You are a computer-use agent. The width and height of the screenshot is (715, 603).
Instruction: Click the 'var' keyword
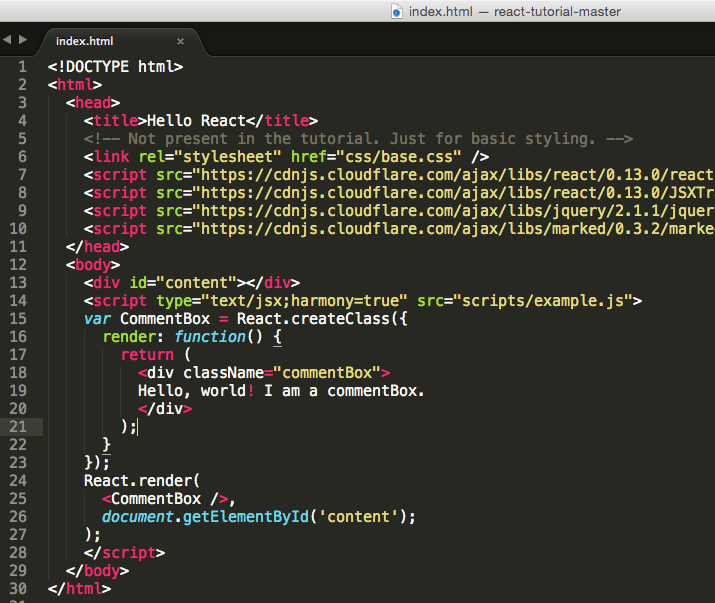click(98, 319)
